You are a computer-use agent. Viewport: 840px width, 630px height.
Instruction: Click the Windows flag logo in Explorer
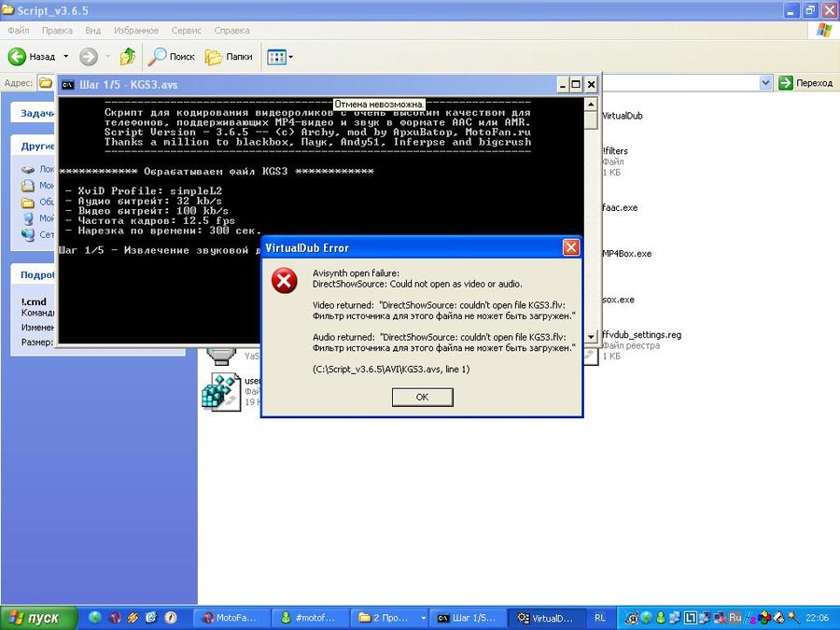pyautogui.click(x=824, y=30)
